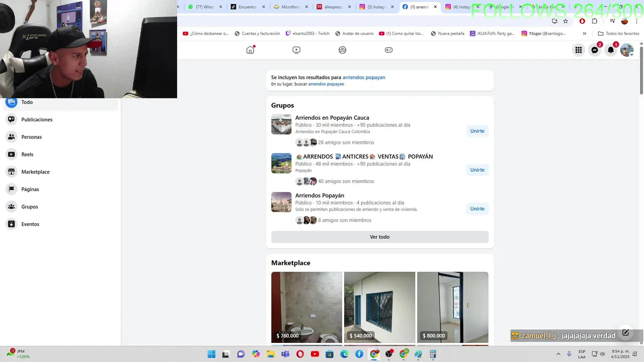Open the Cómo desbanear bookmark
The image size is (644, 362).
(x=205, y=34)
